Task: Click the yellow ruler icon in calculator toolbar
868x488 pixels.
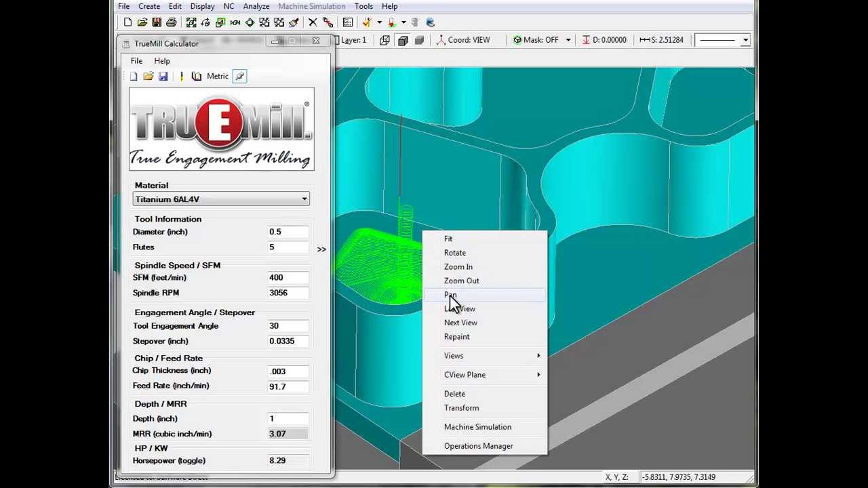Action: tap(181, 76)
